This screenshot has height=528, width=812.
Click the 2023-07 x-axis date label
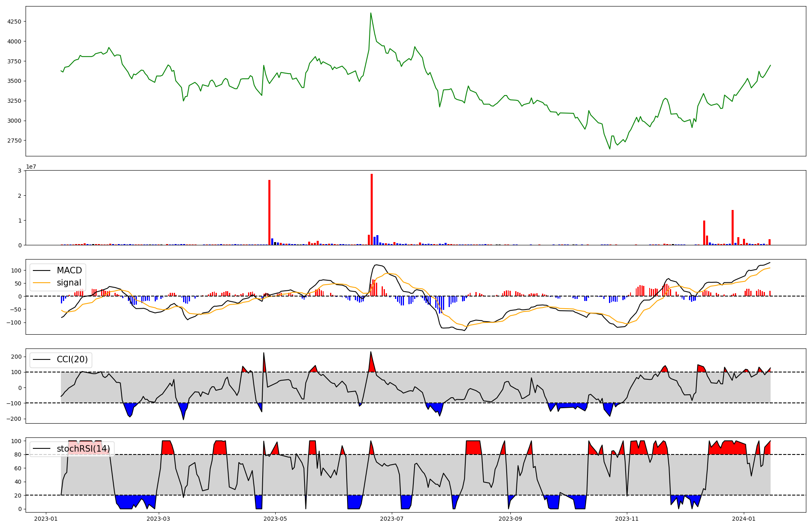(x=392, y=519)
